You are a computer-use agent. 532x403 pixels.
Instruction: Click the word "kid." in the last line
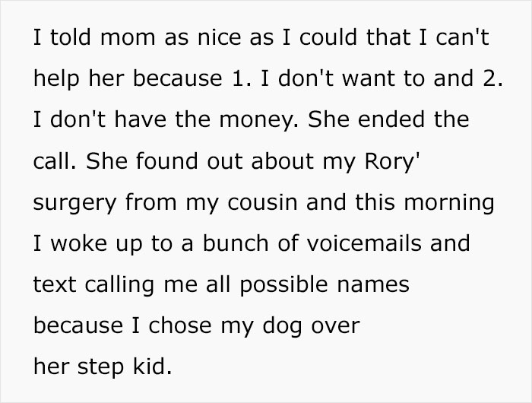tap(151, 367)
